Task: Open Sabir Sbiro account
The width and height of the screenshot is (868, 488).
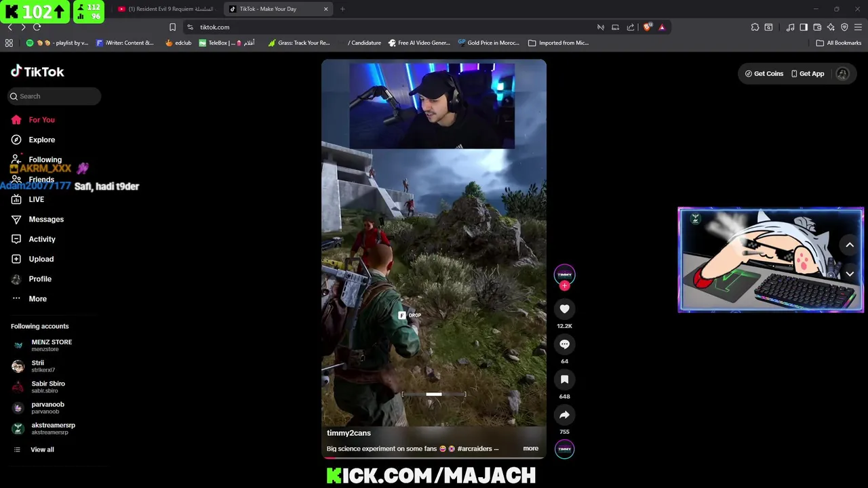Action: (39, 387)
